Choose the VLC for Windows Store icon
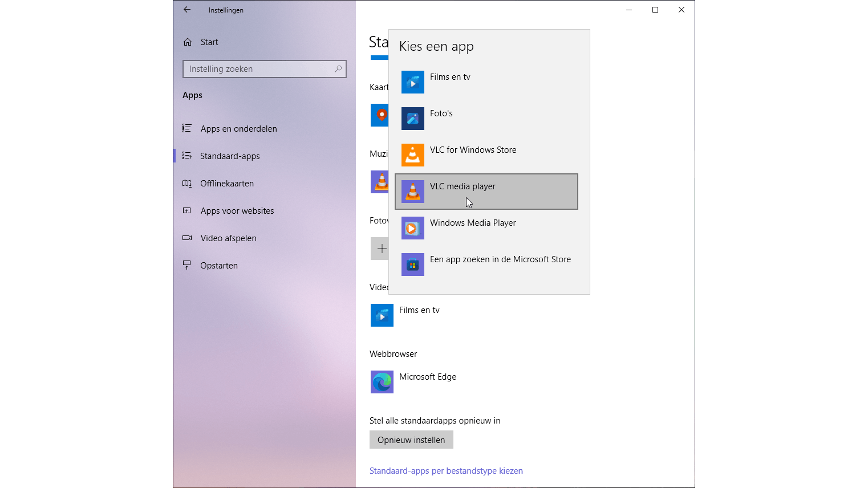 (413, 155)
